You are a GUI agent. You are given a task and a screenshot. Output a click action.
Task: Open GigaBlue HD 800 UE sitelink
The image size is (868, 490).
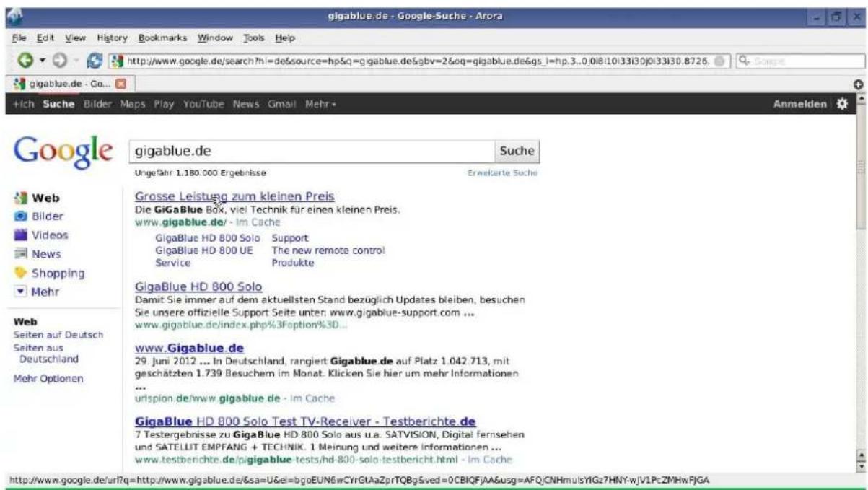205,250
